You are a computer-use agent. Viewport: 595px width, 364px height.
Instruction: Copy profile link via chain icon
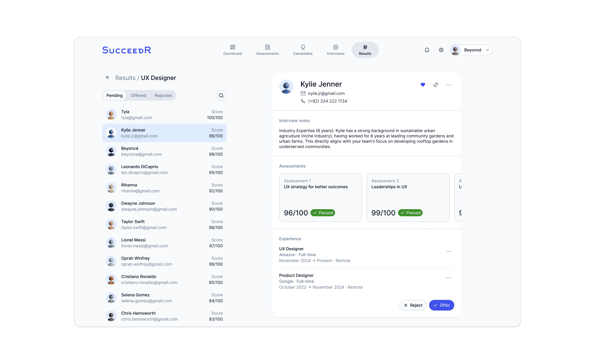[x=436, y=85]
